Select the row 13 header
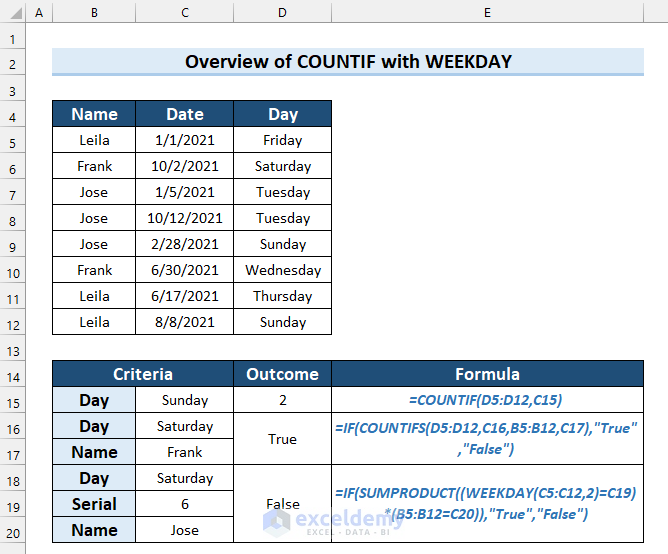 coord(13,349)
